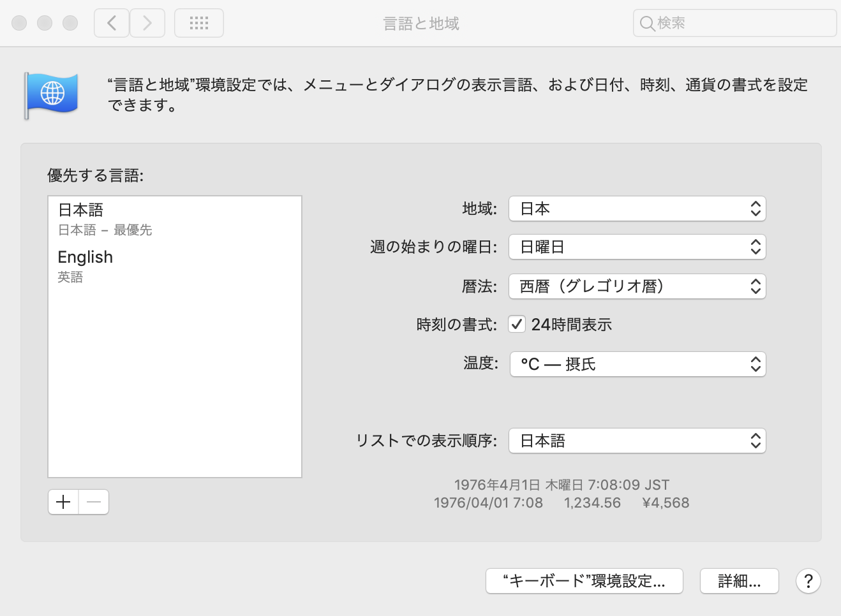Open the リストでの表示順序 dropdown
The height and width of the screenshot is (616, 841).
(x=637, y=441)
